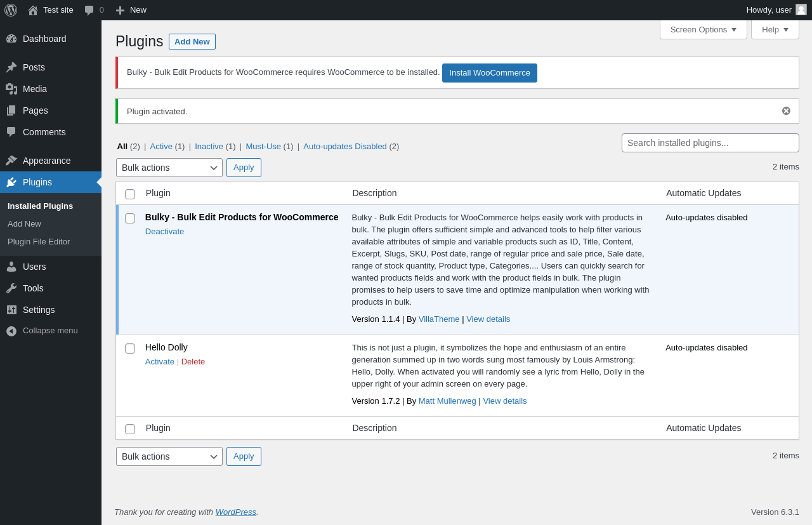Filter plugins by Inactive

point(209,146)
